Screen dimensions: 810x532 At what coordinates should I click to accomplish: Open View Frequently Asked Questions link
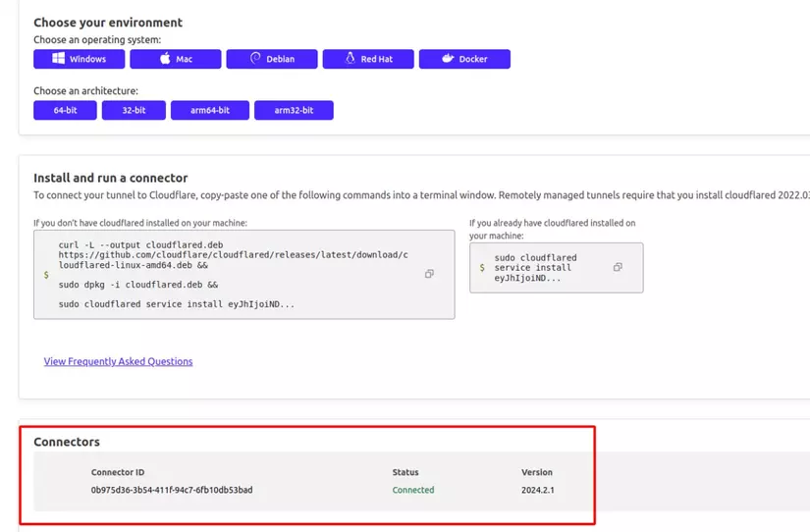(x=118, y=361)
